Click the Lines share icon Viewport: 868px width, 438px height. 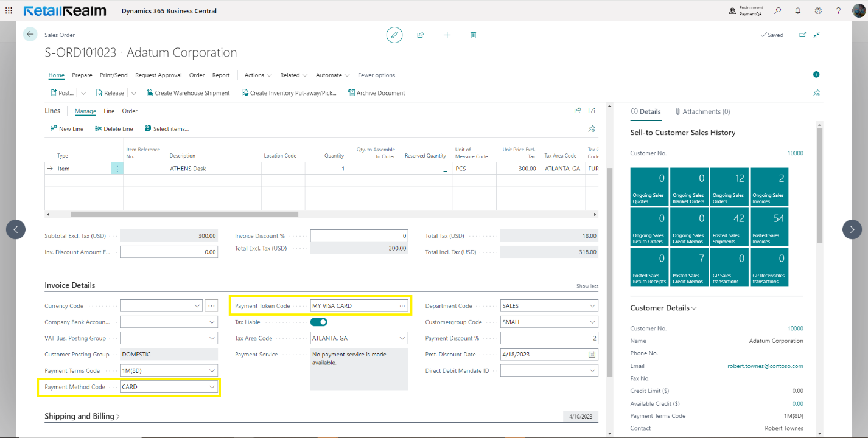point(578,111)
